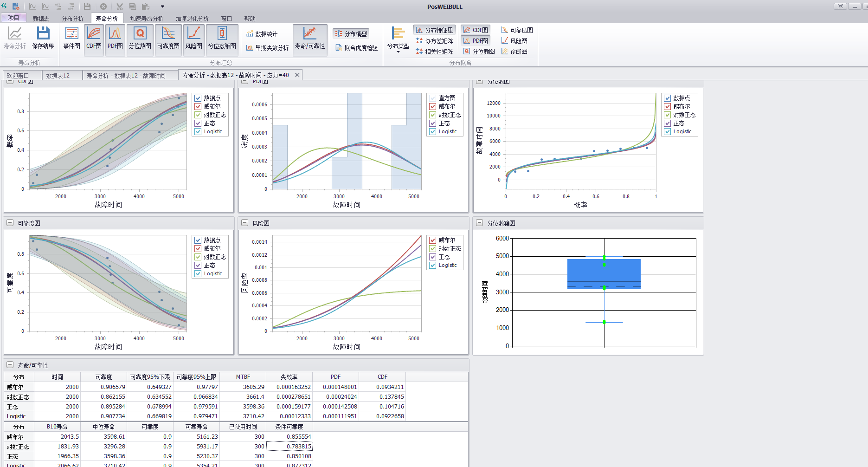Screen dimensions: 868x467
Task: Open the 窗口 menu
Action: click(x=226, y=19)
